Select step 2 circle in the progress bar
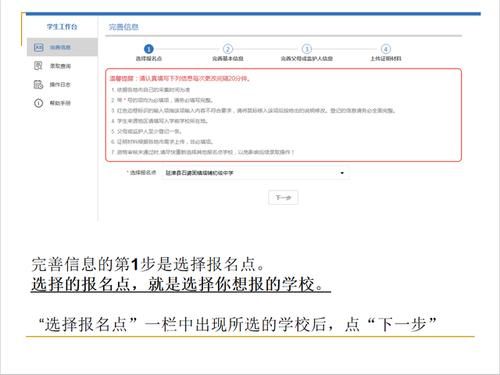 [x=228, y=49]
